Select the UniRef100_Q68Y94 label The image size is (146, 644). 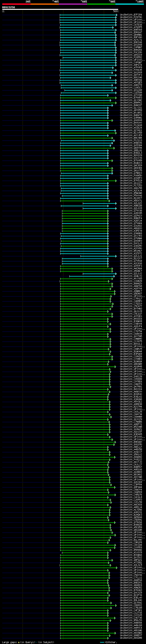point(131,148)
